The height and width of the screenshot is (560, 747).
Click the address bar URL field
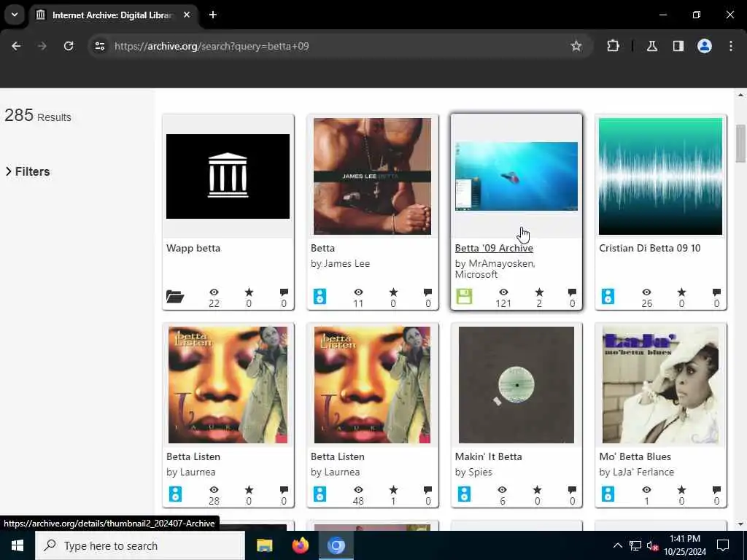pos(333,46)
